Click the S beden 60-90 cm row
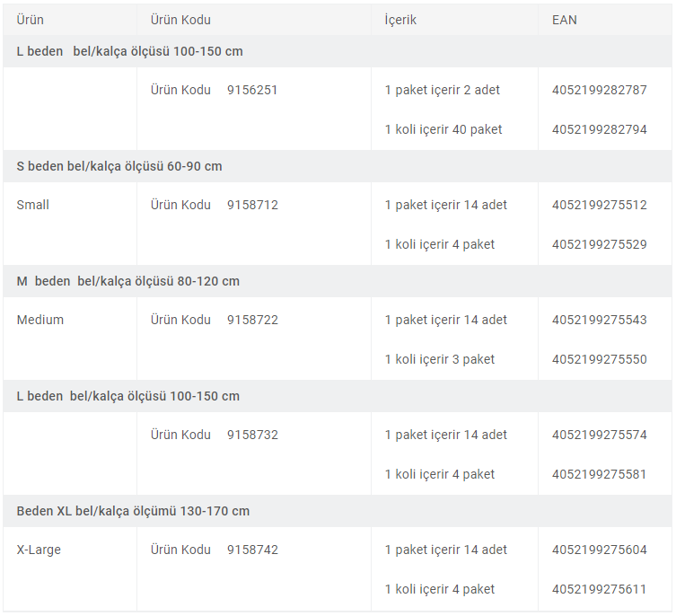This screenshot has height=616, width=676. pos(338,166)
